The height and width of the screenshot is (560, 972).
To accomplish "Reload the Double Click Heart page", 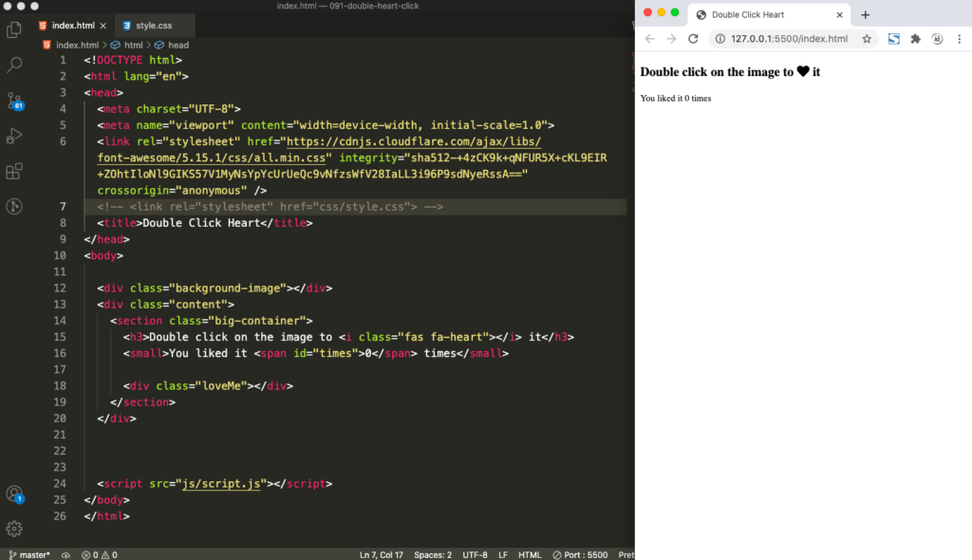I will pos(693,39).
